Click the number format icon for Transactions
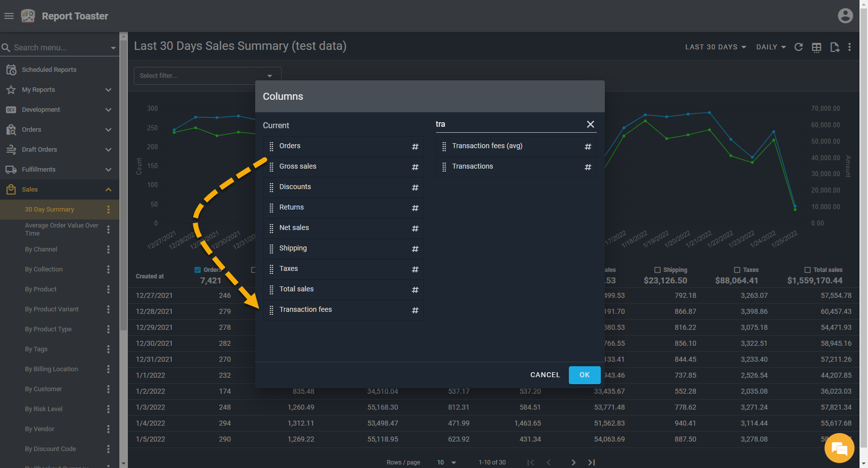 [x=588, y=167]
